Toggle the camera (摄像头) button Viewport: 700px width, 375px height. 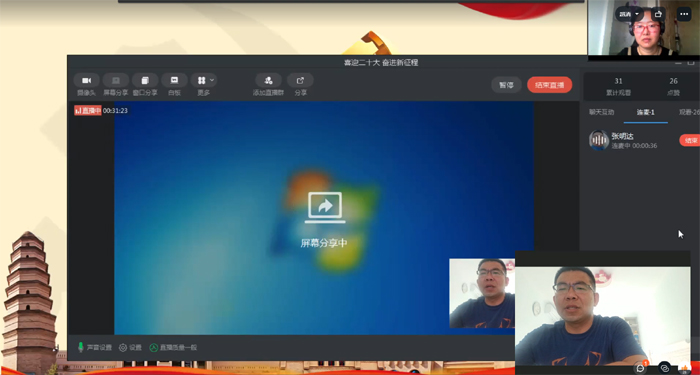(x=87, y=80)
